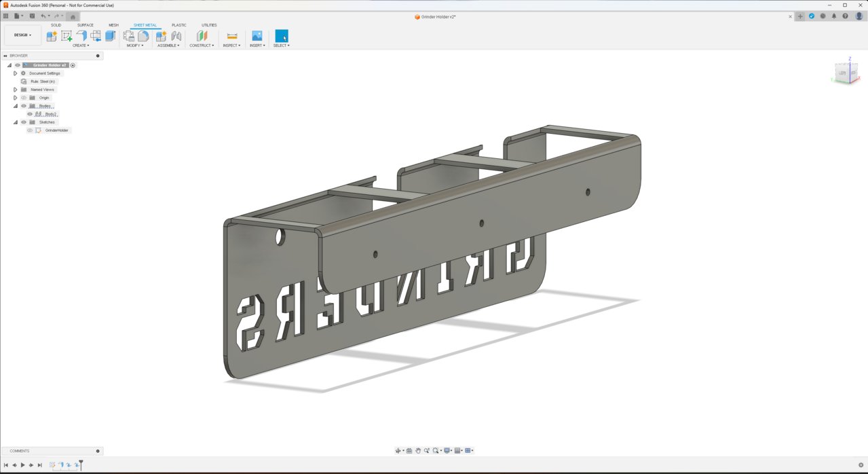This screenshot has height=474, width=868.
Task: Open the File menu icon
Action: coord(18,16)
